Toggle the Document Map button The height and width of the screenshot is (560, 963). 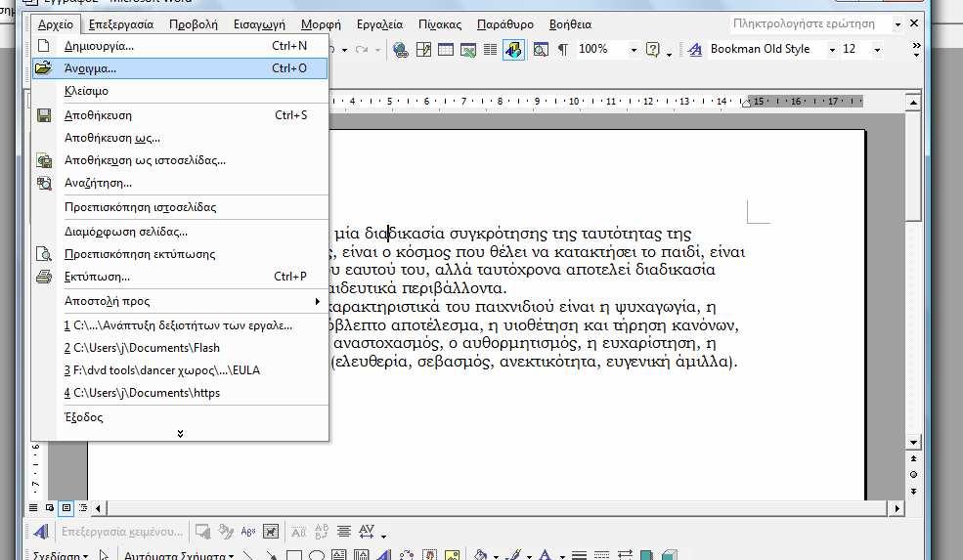541,49
